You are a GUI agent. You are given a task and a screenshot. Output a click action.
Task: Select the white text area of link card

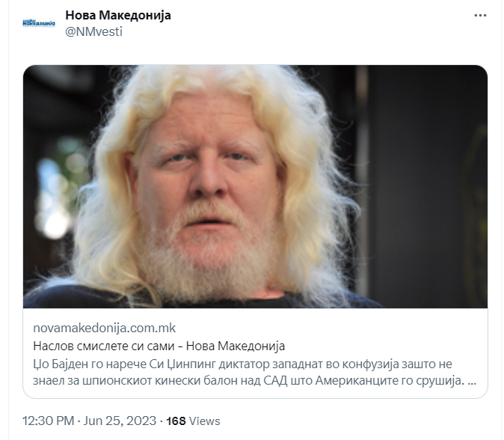point(255,353)
